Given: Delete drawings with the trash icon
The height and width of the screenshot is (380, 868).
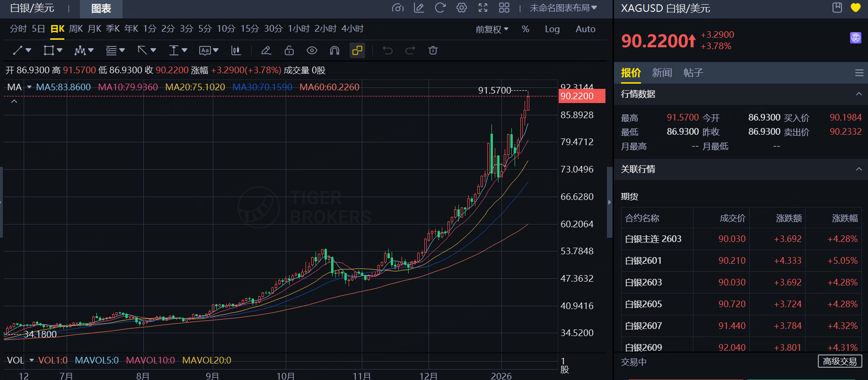Looking at the screenshot, I should coord(433,51).
